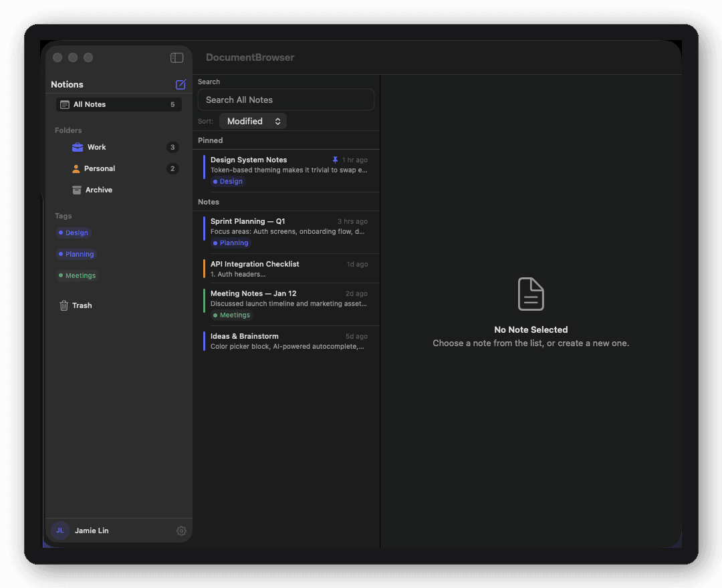Viewport: 722px width, 588px height.
Task: Open the Design System Notes note
Action: tap(286, 170)
